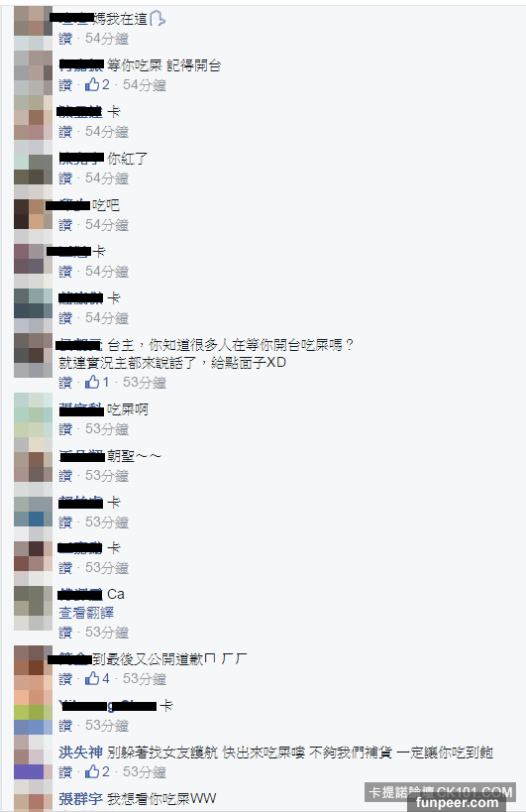Click avatar beside 洪失神 comment

(33, 756)
